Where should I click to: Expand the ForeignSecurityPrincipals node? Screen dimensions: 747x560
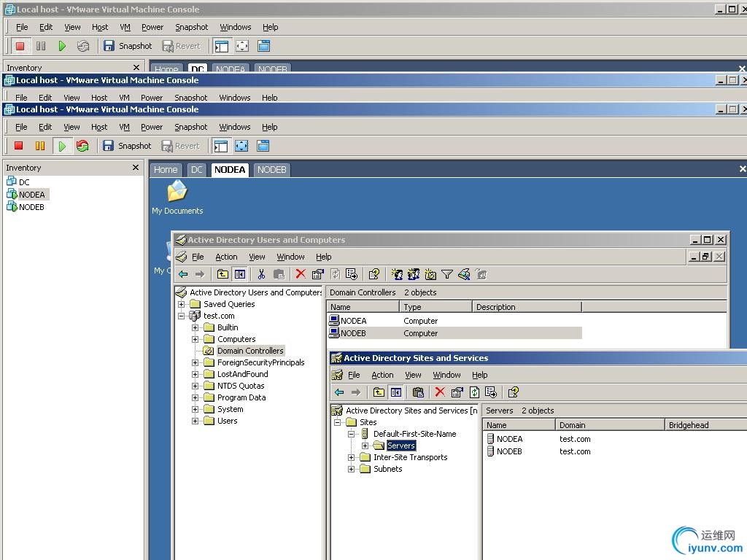point(195,362)
